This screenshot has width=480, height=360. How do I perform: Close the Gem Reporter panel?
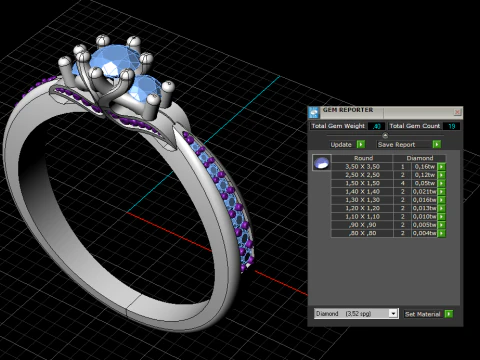[x=457, y=112]
